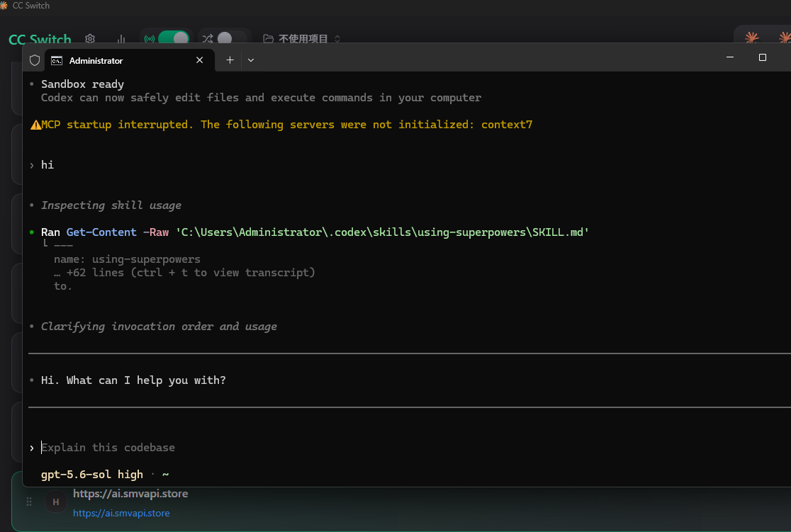791x532 pixels.
Task: Open the usage statistics bar chart icon
Action: 121,38
